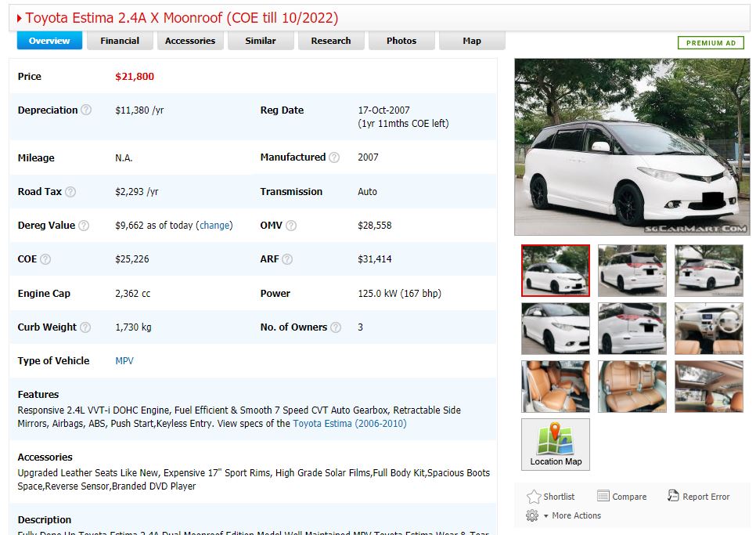Click the Shortlist star icon
The image size is (756, 535).
click(534, 497)
